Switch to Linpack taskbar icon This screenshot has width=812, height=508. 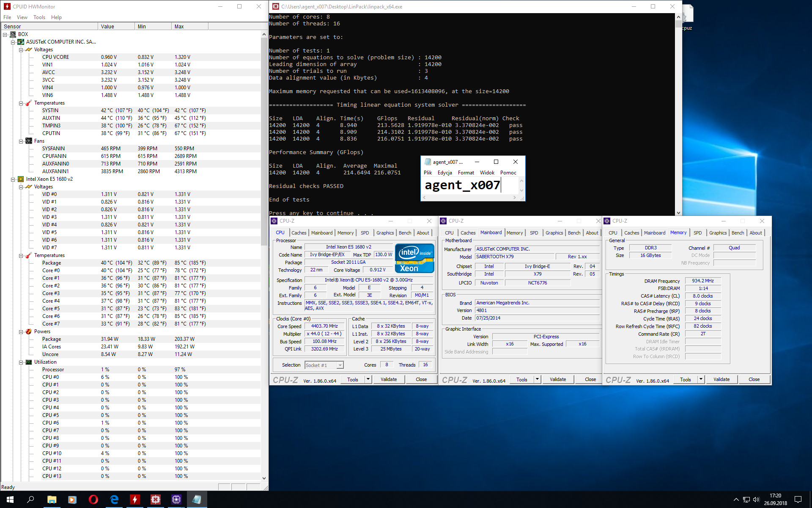(x=156, y=500)
